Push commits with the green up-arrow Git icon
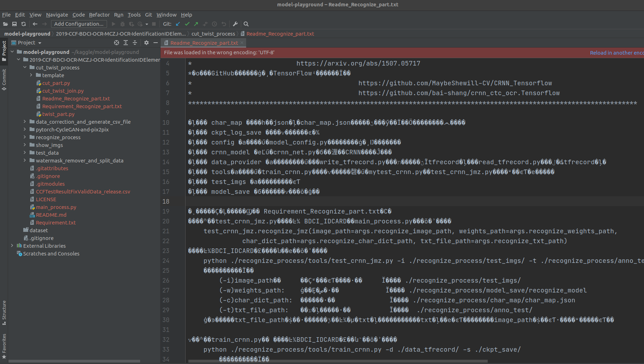 196,24
